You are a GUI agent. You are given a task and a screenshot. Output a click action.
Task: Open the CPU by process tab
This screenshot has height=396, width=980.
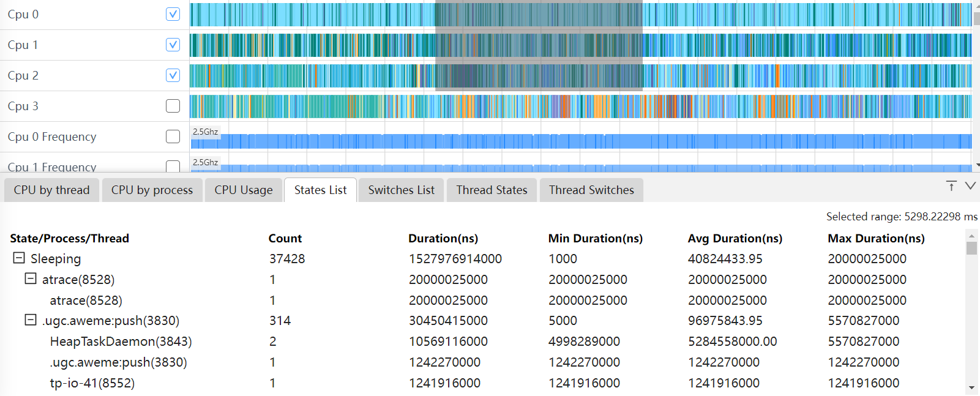pyautogui.click(x=152, y=190)
